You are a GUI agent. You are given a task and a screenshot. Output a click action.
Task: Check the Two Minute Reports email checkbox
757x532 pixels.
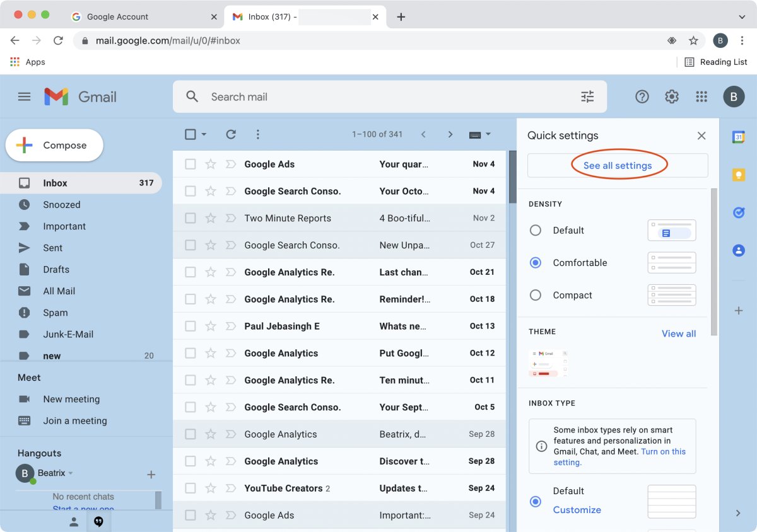(x=190, y=218)
